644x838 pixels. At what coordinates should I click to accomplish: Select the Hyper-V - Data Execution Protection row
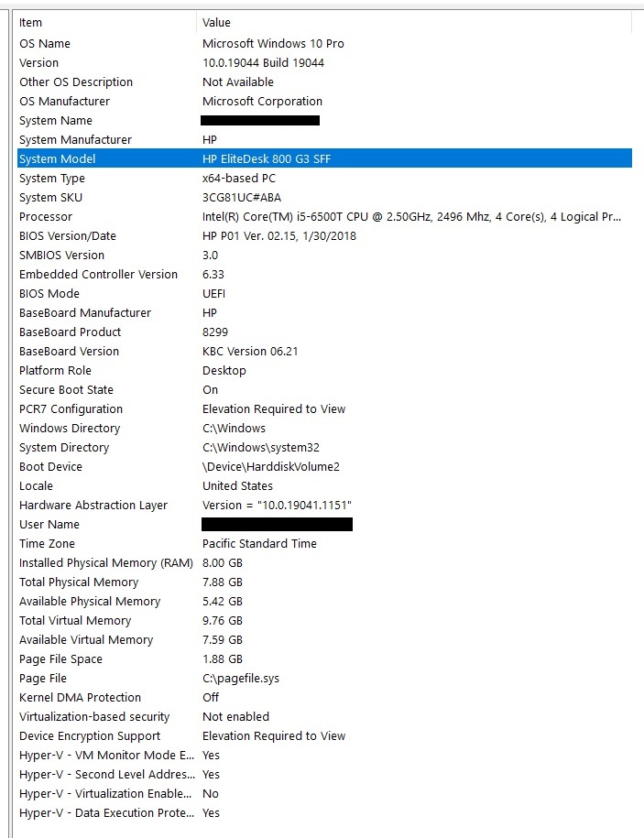(324, 813)
